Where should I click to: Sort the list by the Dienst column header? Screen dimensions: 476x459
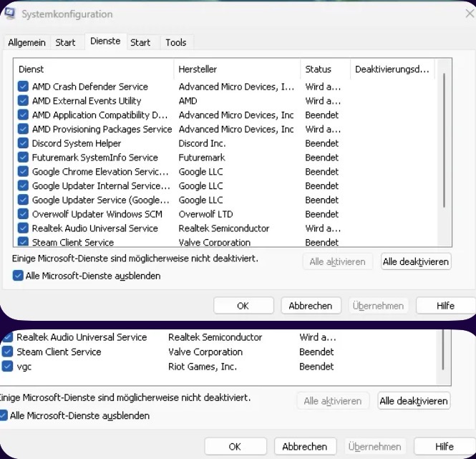(x=94, y=69)
